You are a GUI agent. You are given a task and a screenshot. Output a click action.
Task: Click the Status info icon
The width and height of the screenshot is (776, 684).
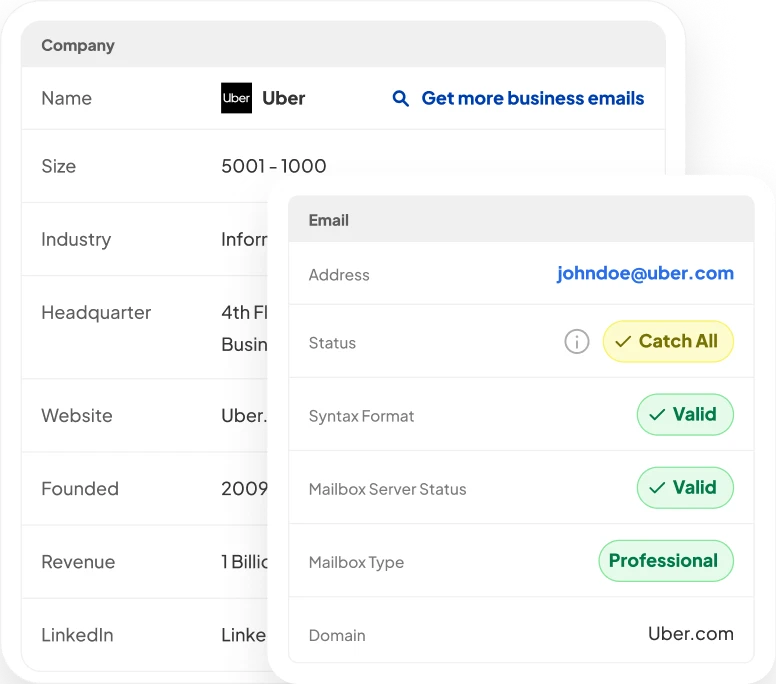577,342
